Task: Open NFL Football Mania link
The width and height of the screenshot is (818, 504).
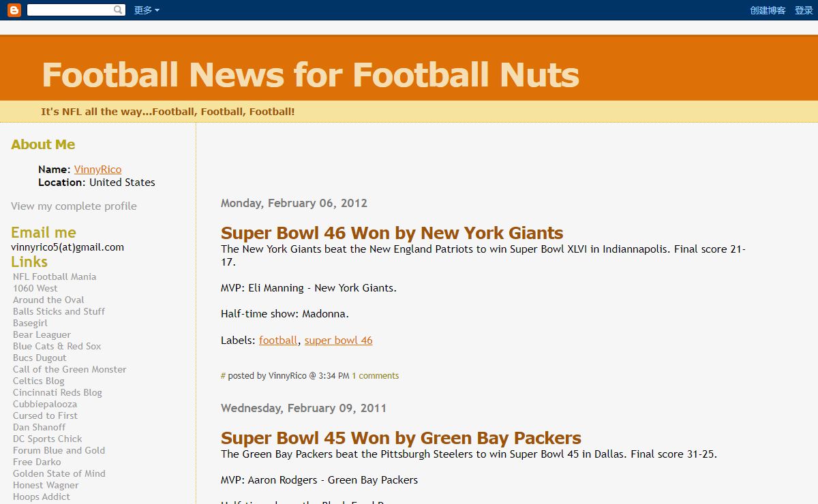Action: coord(55,277)
